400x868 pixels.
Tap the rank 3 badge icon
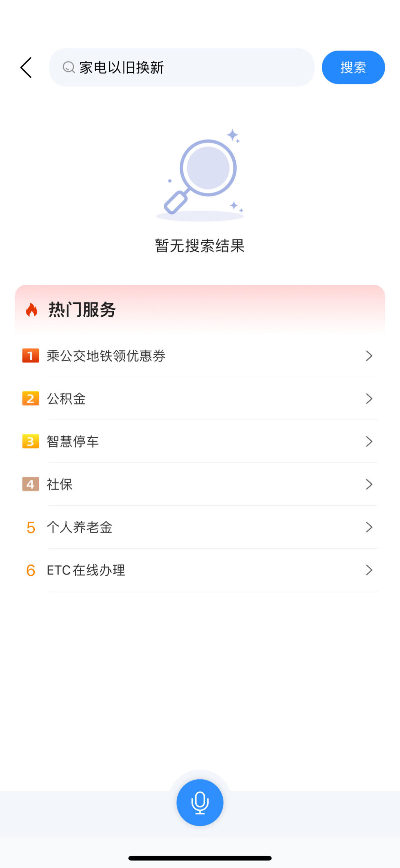[x=31, y=442]
